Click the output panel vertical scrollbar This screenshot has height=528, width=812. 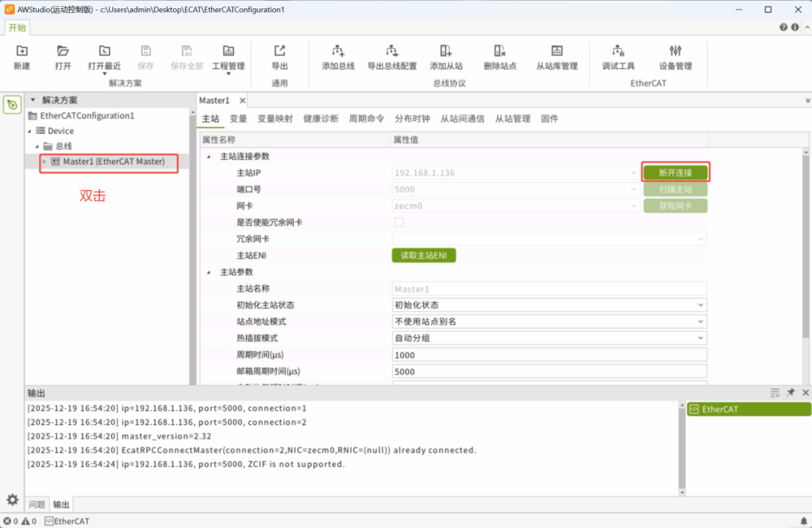click(682, 448)
